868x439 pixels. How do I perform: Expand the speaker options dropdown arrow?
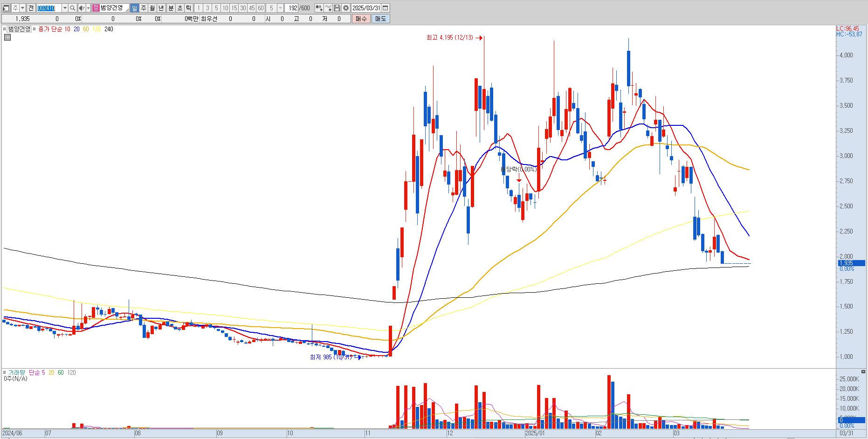pyautogui.click(x=88, y=8)
